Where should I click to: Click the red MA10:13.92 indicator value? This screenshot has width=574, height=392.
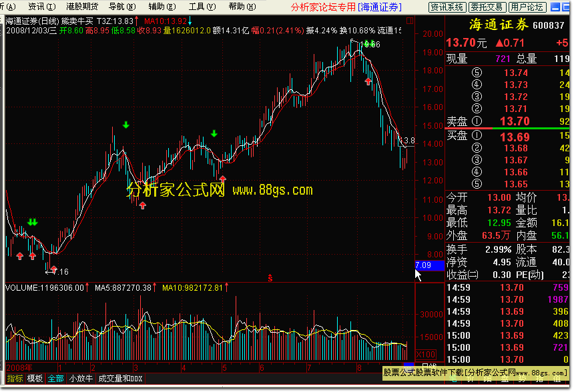pyautogui.click(x=166, y=21)
